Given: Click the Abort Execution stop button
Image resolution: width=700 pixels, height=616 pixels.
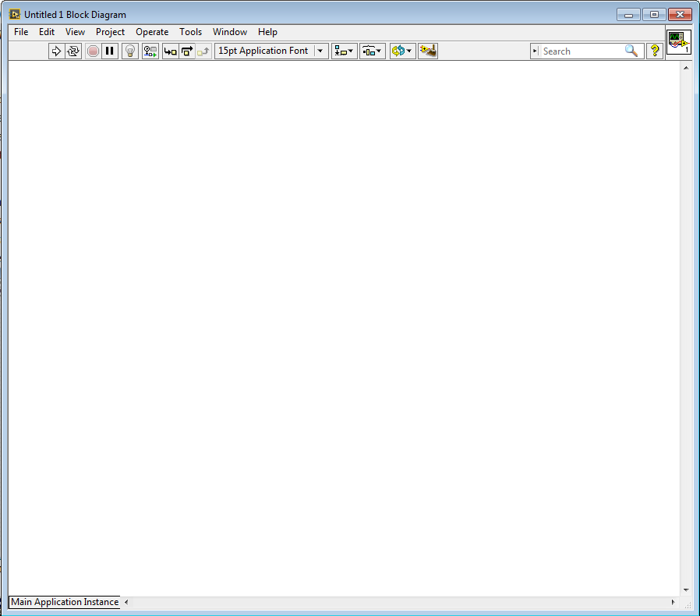Looking at the screenshot, I should point(93,51).
